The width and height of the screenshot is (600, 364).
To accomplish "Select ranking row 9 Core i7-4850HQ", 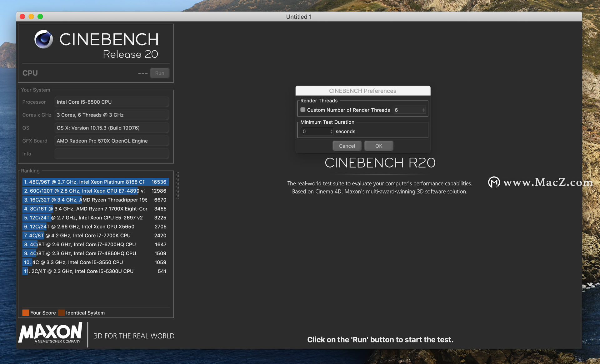I will [x=96, y=253].
